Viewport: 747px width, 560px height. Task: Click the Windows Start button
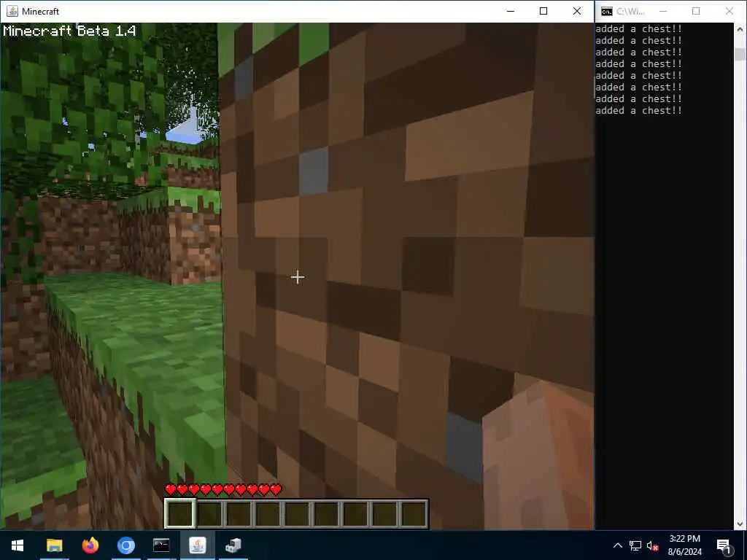[x=18, y=545]
